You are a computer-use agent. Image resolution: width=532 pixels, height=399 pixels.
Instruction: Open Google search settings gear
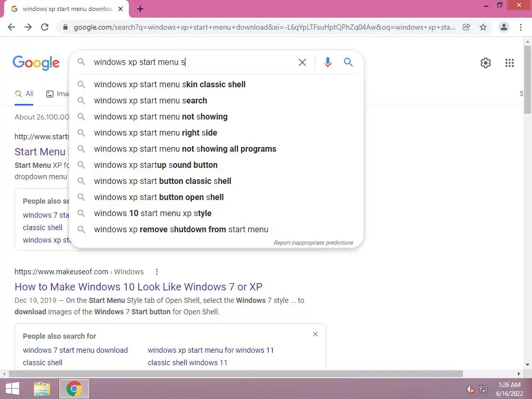(486, 63)
